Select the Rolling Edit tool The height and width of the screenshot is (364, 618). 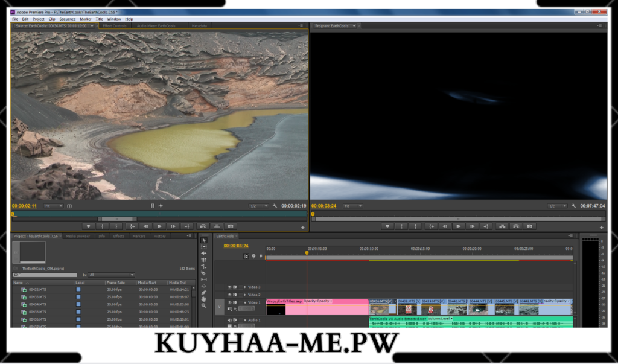[204, 260]
